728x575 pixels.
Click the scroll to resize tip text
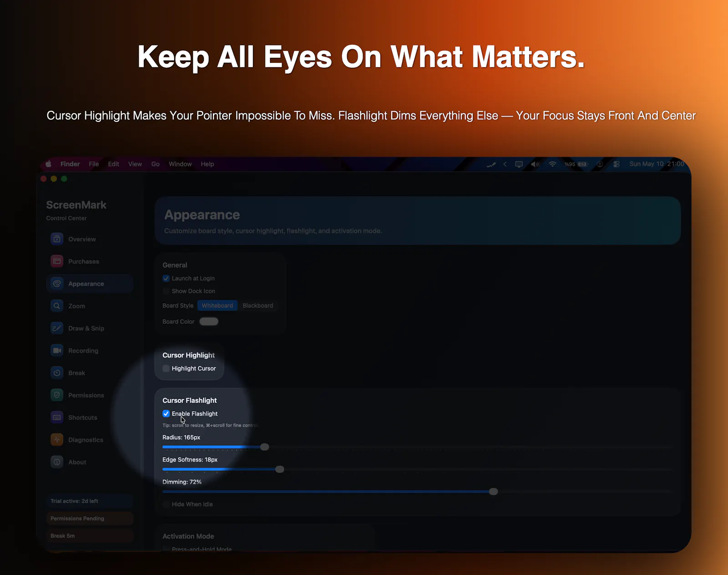coord(210,425)
